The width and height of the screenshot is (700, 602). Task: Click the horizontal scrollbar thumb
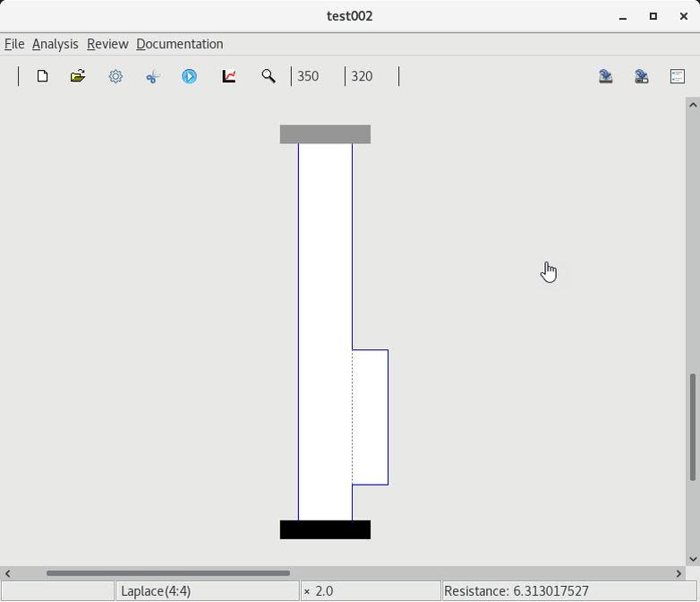pyautogui.click(x=167, y=573)
